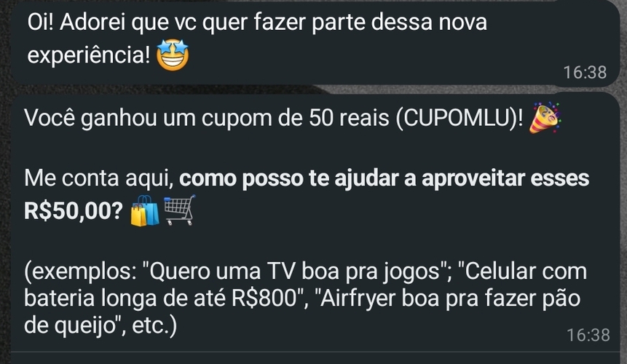The image size is (627, 364).
Task: Tap the '(exemplos:' text
Action: [80, 272]
